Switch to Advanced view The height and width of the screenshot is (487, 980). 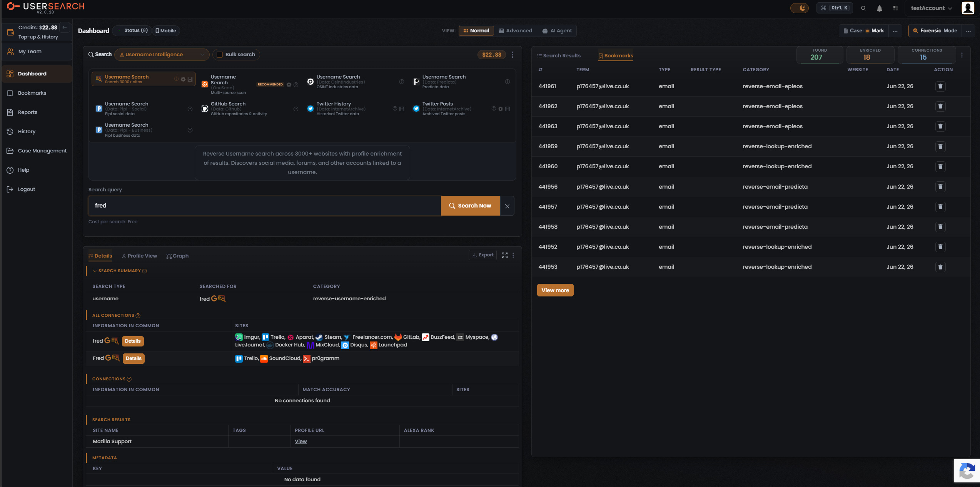[x=516, y=31]
